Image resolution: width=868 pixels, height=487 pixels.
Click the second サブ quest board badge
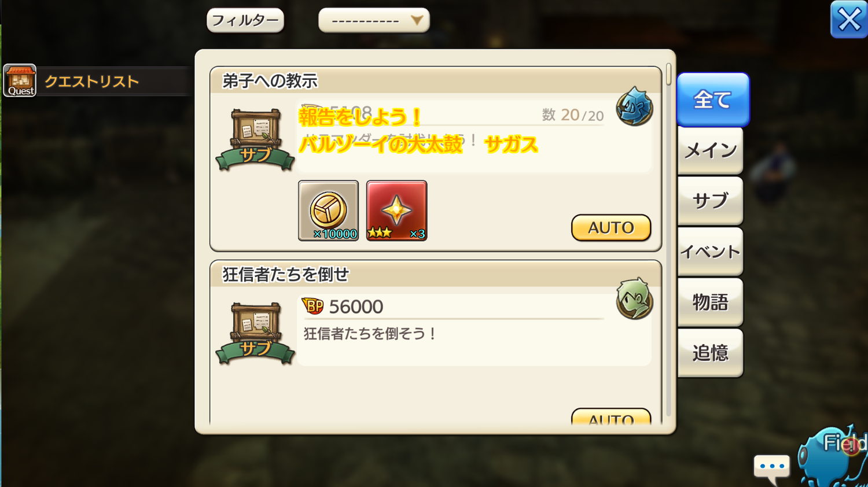255,334
